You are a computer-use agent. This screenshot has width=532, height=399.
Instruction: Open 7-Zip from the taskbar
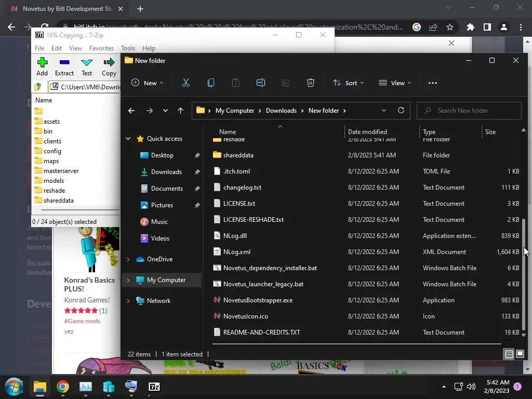point(154,387)
